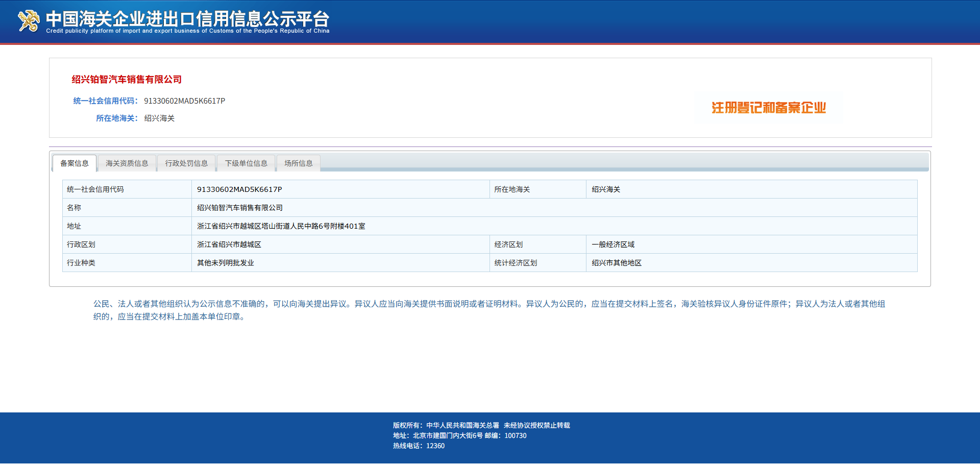Open the 备案信息 tab
This screenshot has width=980, height=465.
pos(75,163)
